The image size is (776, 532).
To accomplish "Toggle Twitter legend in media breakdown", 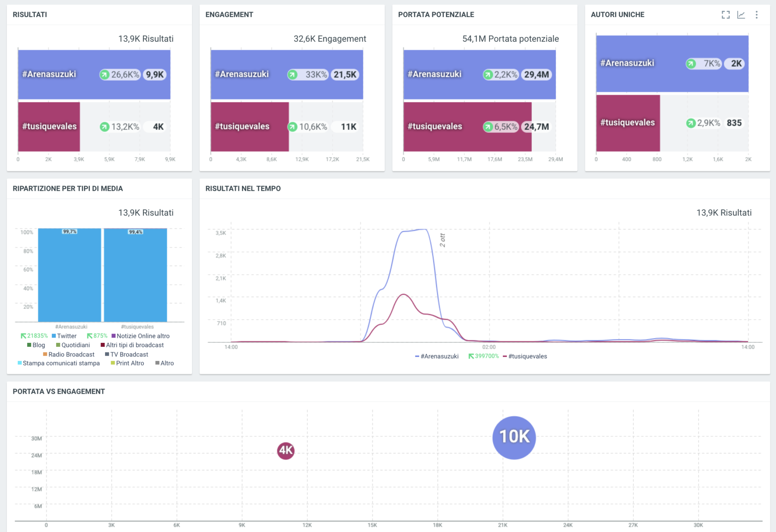I will coord(64,336).
